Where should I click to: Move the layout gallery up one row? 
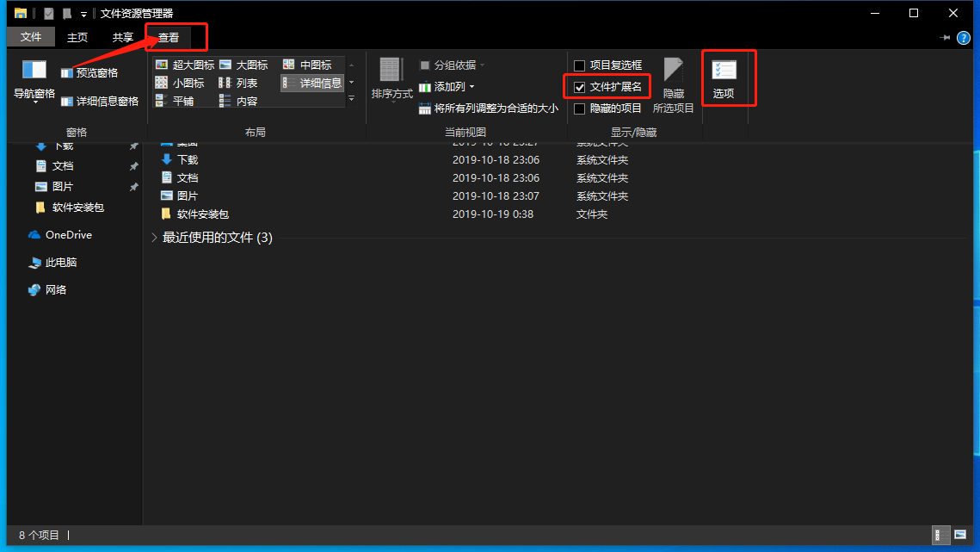351,65
